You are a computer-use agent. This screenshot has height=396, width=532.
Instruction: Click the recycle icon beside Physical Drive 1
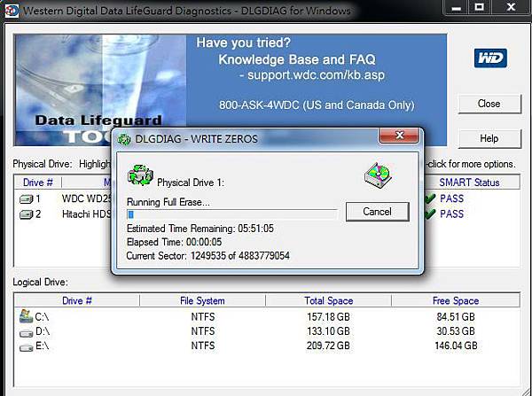point(140,175)
